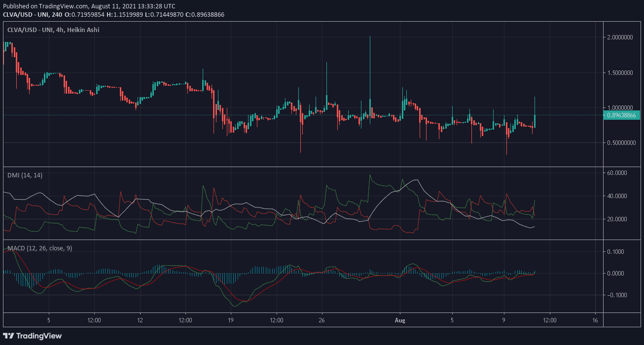Click the current price tag 0.89638866
This screenshot has width=644, height=345.
click(x=622, y=115)
